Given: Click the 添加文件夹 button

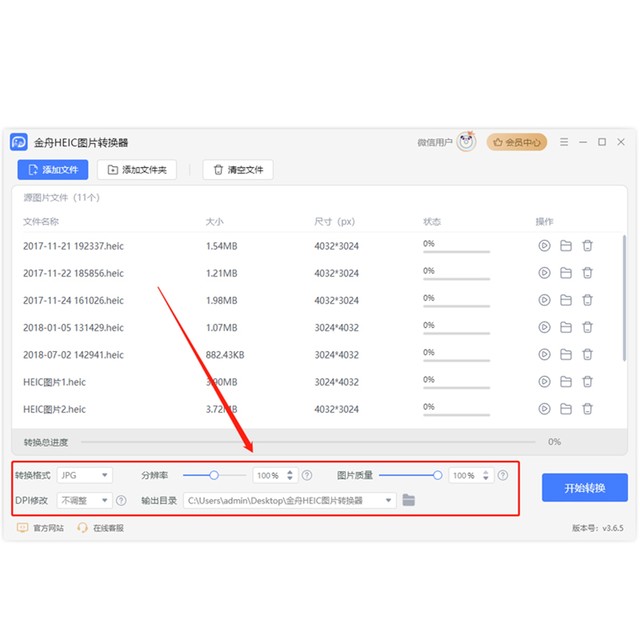Looking at the screenshot, I should pyautogui.click(x=137, y=169).
